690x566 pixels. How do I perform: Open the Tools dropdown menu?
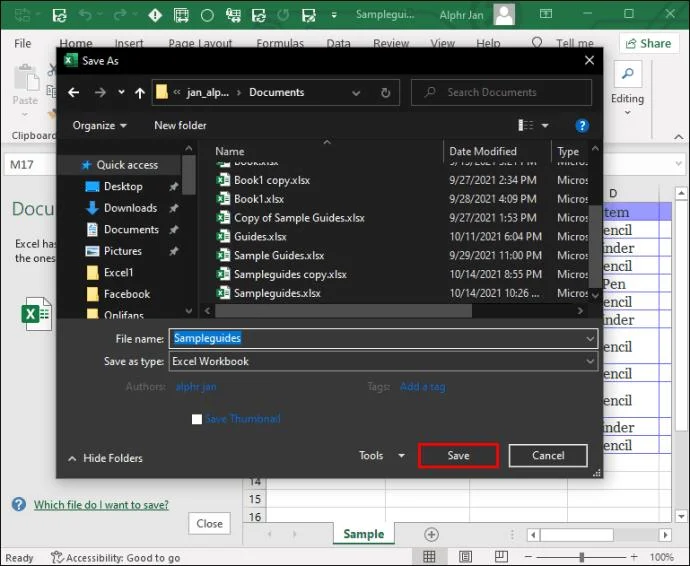pos(382,456)
